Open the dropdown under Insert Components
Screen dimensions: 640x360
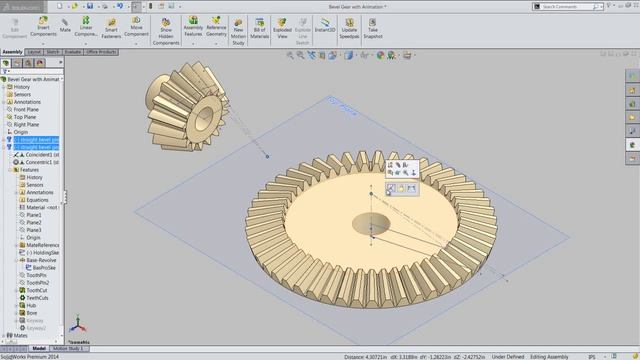coord(43,44)
